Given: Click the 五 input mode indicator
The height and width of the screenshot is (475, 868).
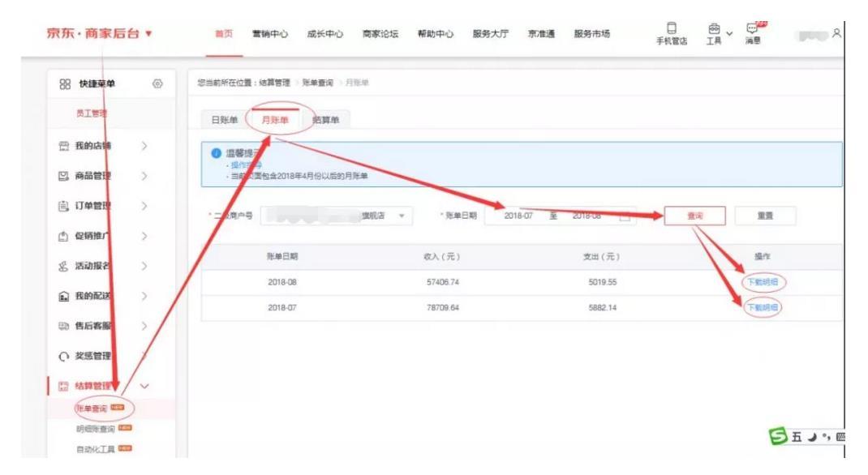Looking at the screenshot, I should click(797, 437).
